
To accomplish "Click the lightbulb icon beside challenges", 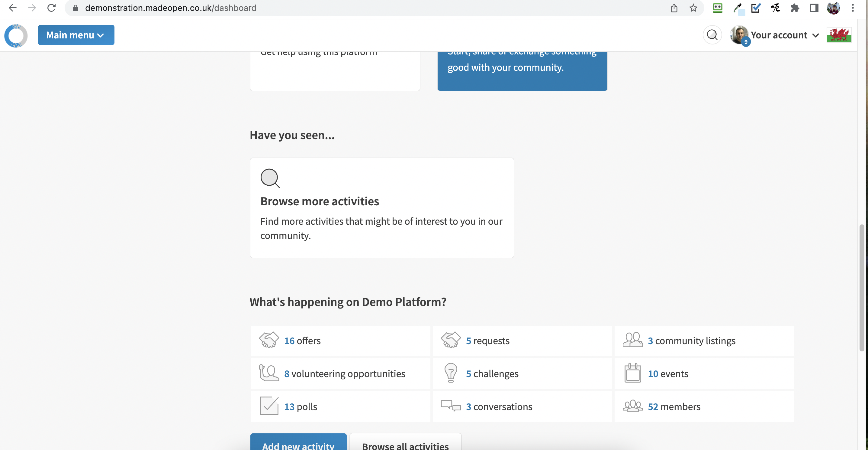I will [451, 373].
